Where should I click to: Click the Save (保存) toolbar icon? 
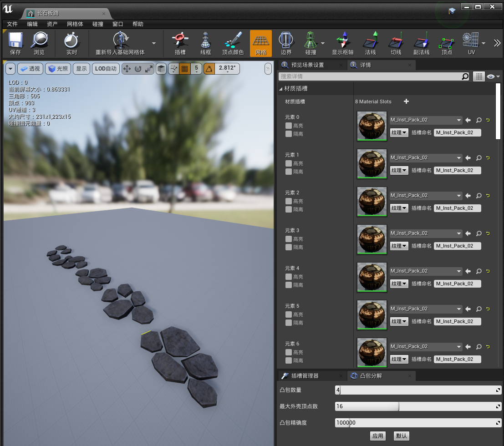[x=15, y=44]
